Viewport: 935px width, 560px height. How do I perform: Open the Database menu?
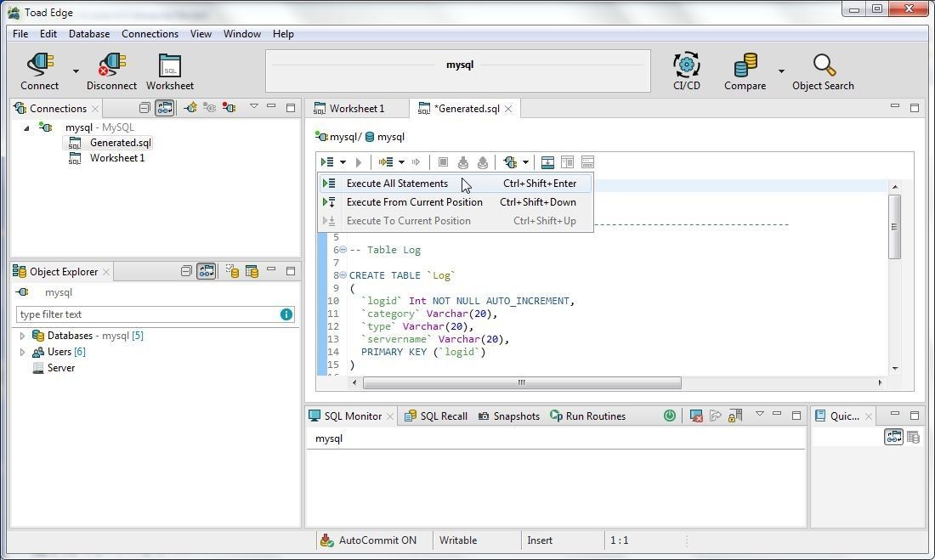pyautogui.click(x=89, y=34)
